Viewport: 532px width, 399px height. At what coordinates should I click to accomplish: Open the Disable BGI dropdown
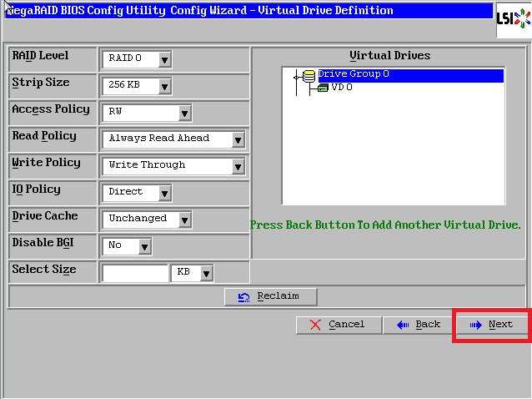tap(127, 246)
